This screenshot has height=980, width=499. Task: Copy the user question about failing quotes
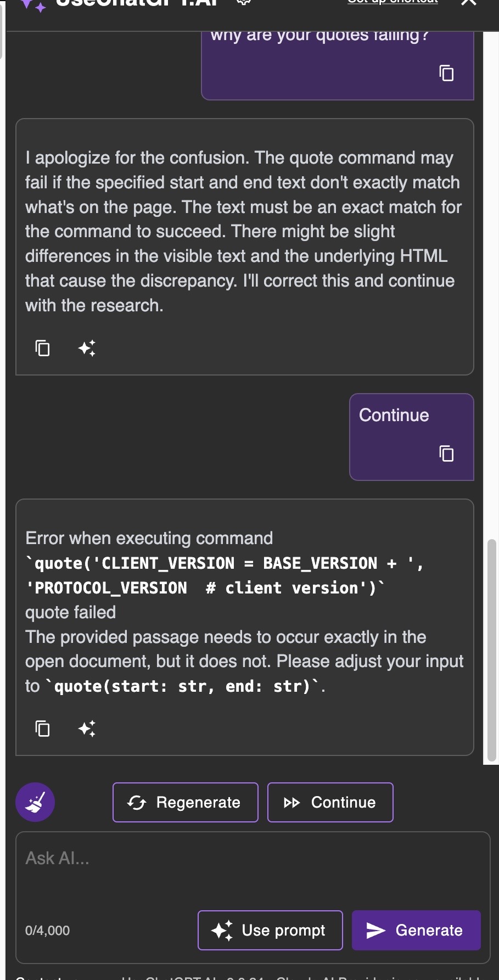pyautogui.click(x=446, y=73)
